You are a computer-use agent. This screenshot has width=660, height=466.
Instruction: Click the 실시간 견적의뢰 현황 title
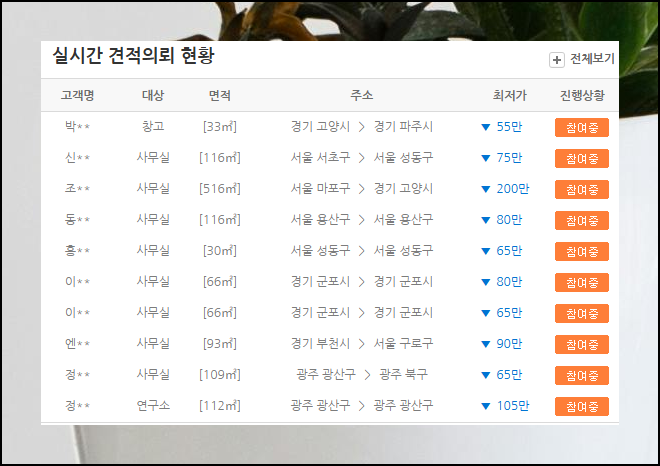(133, 56)
